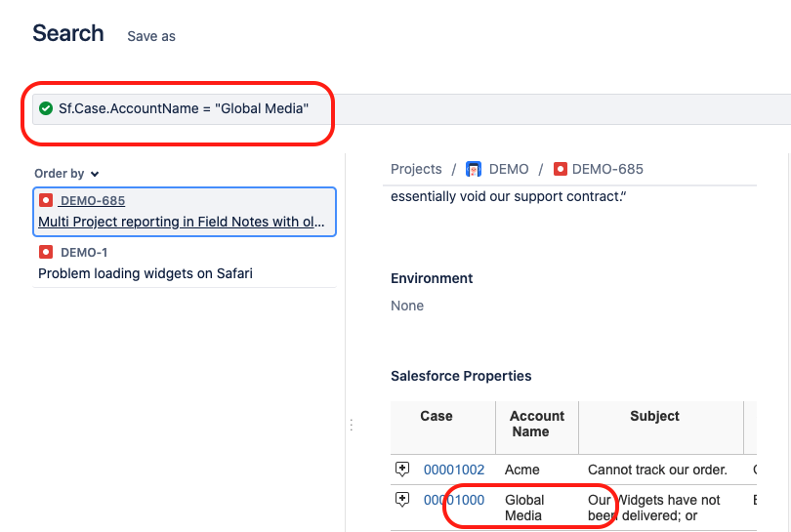Click the DEMO project avatar in breadcrumb
791x532 pixels.
click(474, 169)
